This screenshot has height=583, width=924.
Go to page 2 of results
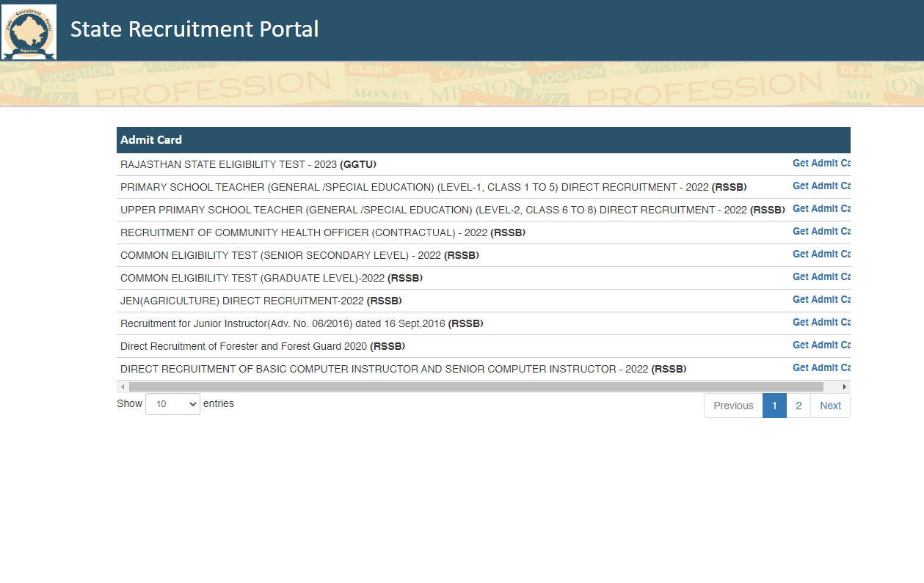pos(799,406)
